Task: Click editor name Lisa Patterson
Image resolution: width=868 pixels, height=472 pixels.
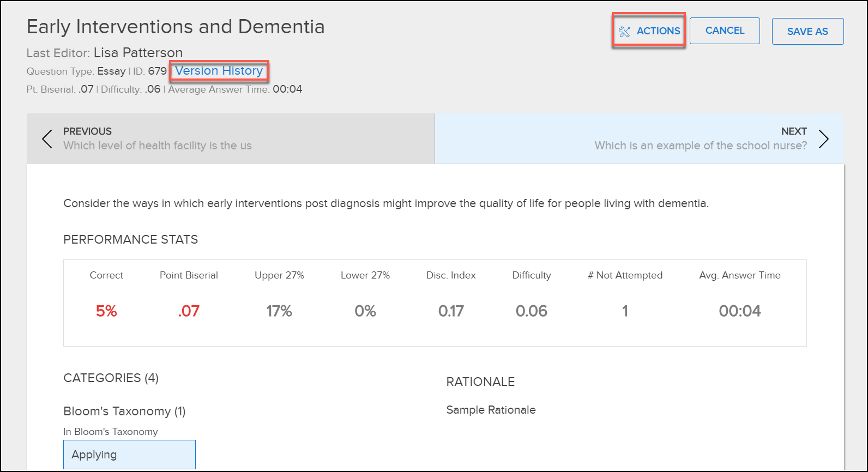Action: (x=138, y=53)
